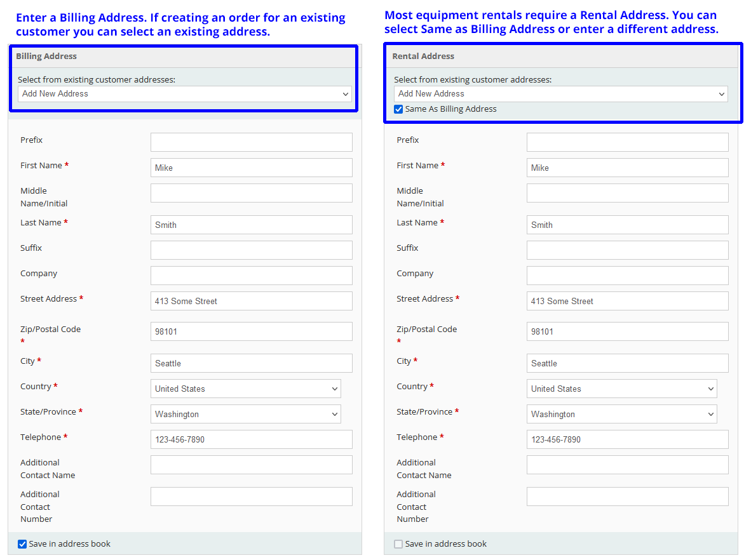Select billing Telephone input field
The width and height of the screenshot is (751, 560).
pyautogui.click(x=251, y=439)
